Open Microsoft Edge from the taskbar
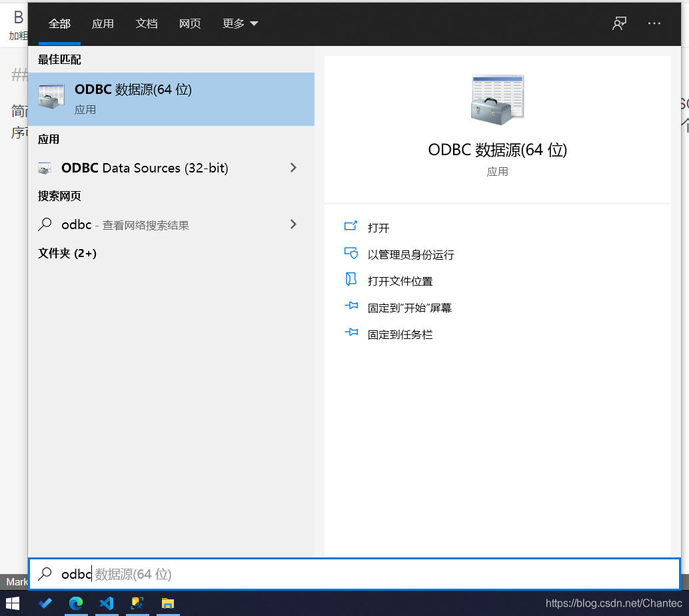Image resolution: width=689 pixels, height=616 pixels. point(76,603)
